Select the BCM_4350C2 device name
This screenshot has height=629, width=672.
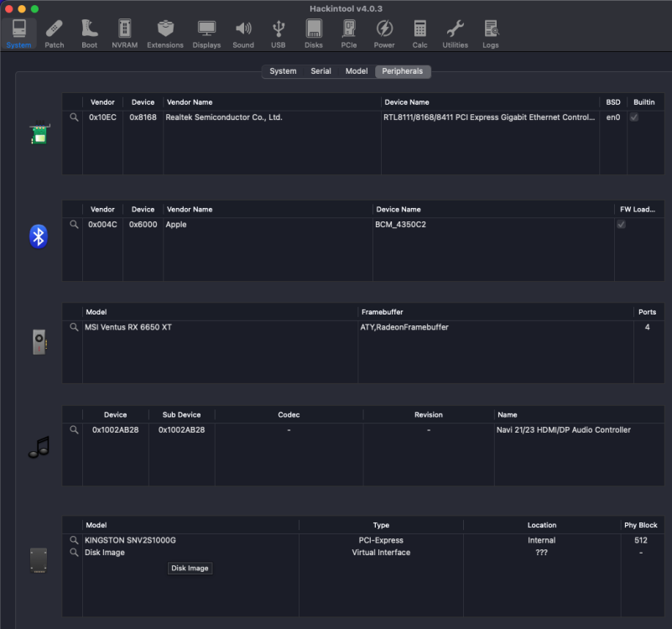[400, 224]
